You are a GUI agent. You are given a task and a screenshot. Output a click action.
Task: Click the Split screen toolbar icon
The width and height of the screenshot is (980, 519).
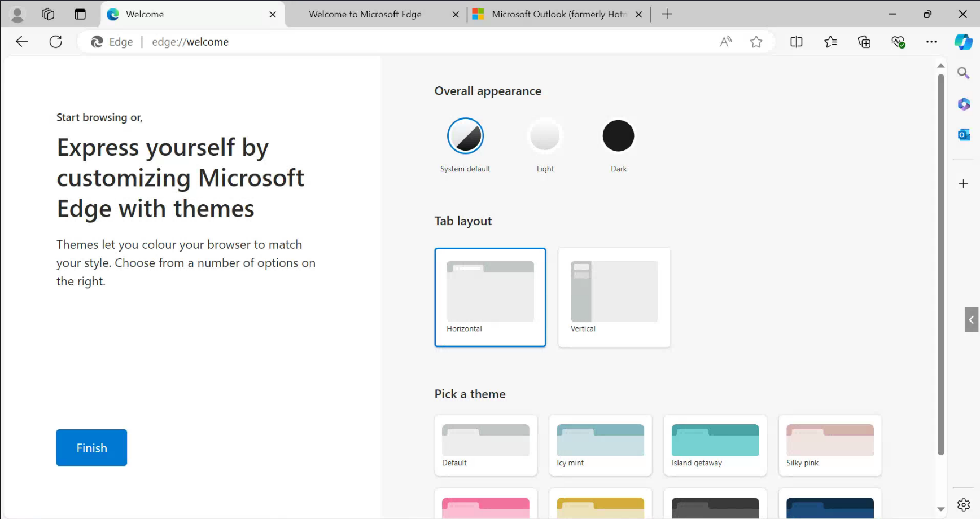[x=797, y=42]
